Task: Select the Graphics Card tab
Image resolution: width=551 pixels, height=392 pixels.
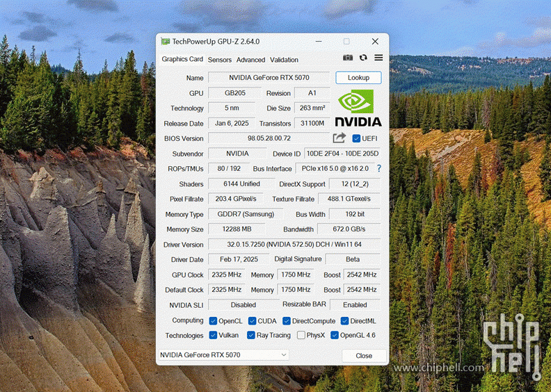Action: pyautogui.click(x=182, y=59)
